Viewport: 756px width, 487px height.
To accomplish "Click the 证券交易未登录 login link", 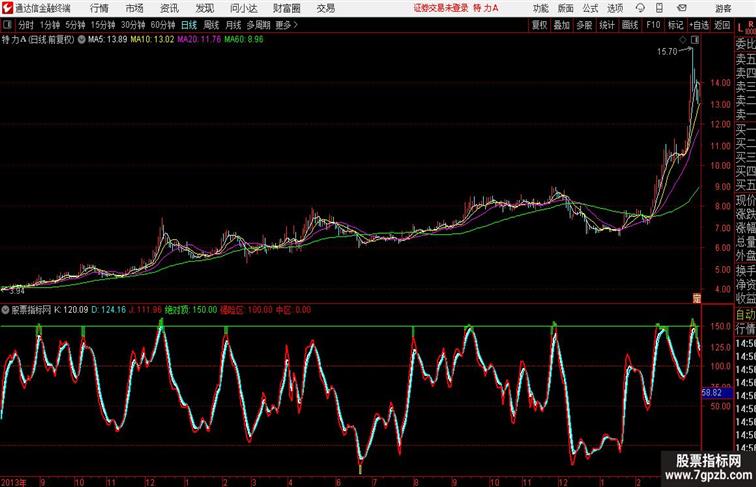I will click(x=441, y=8).
